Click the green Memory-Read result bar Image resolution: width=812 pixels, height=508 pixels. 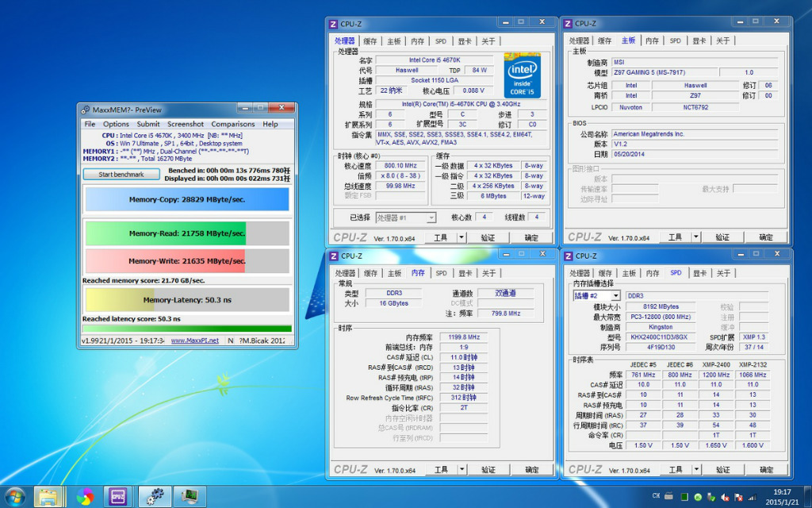pos(187,233)
